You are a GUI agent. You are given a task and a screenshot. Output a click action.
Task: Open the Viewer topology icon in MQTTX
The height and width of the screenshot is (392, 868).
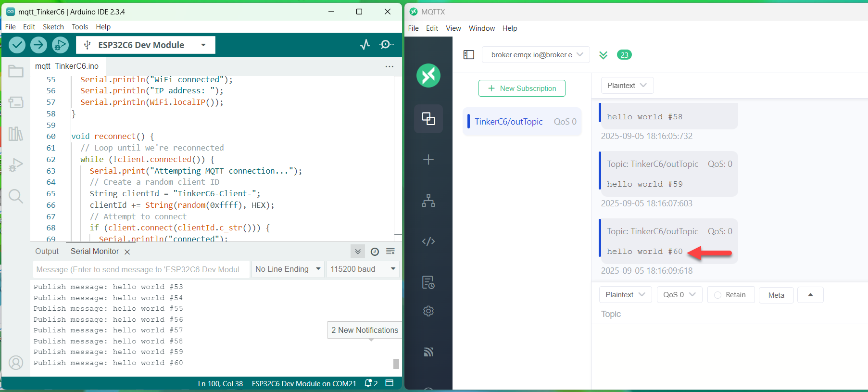tap(428, 201)
